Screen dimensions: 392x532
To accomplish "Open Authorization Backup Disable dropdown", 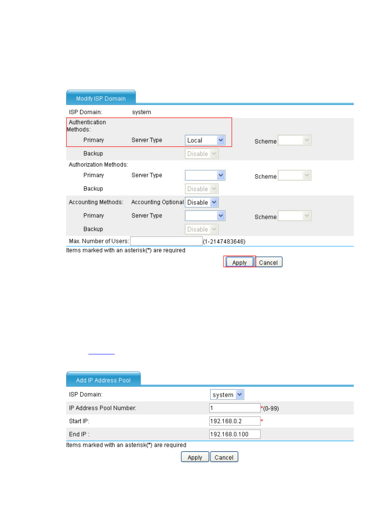I will pos(201,189).
